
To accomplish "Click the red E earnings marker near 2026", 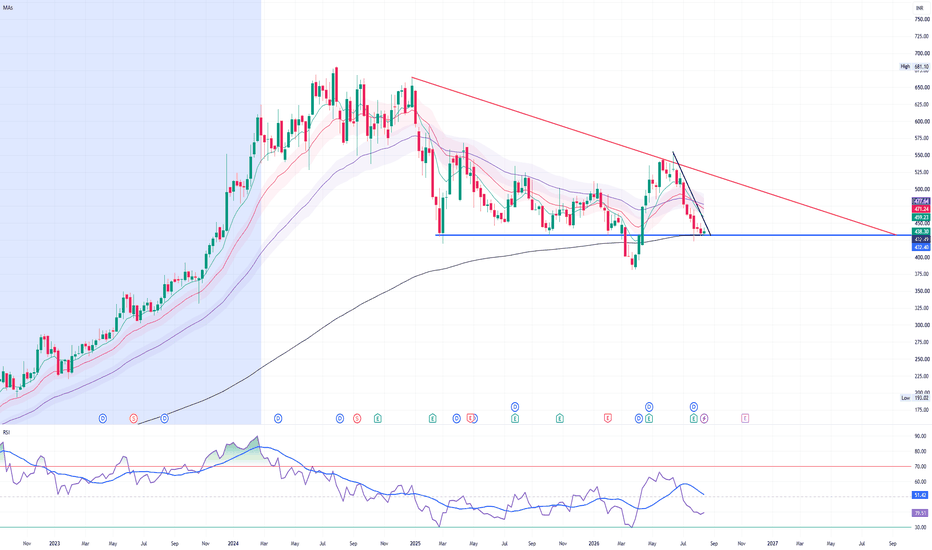I will point(608,419).
